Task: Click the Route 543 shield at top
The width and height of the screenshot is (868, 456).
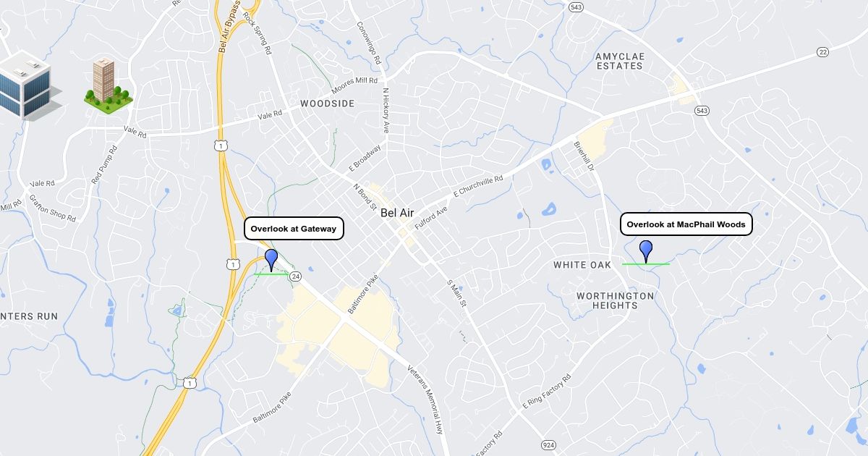Action: coord(576,7)
